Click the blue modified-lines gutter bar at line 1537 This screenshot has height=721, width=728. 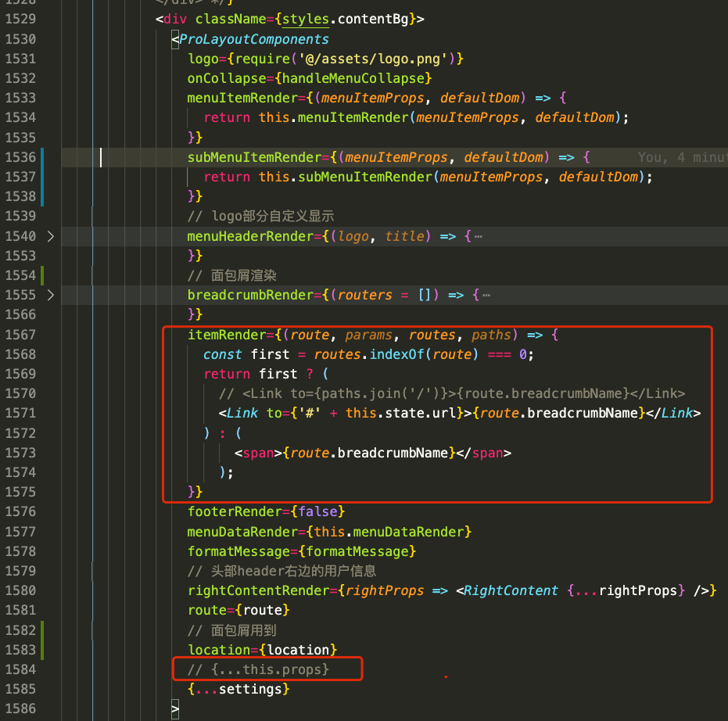[x=41, y=178]
